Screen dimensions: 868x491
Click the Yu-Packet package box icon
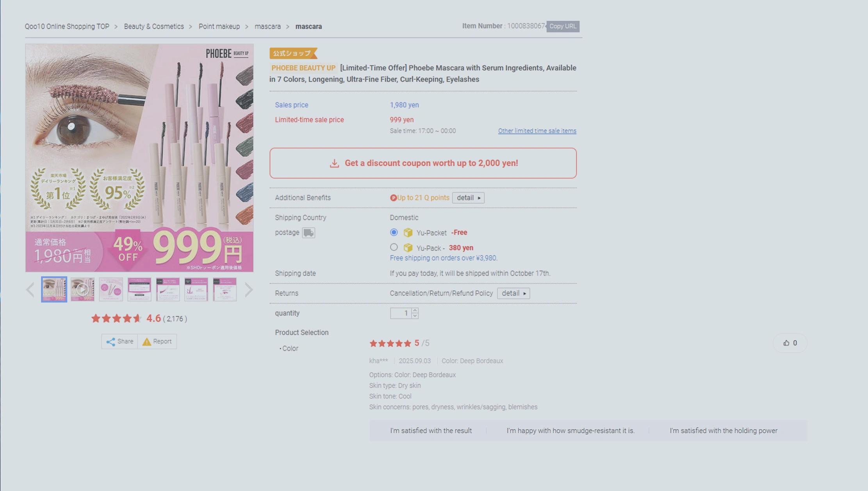[x=408, y=232]
